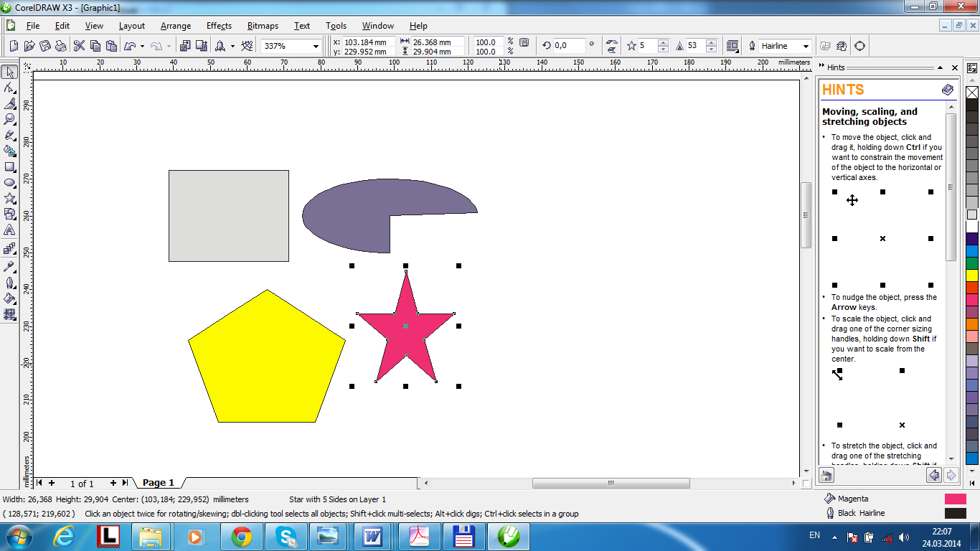Select the Freehand drawing tool
980x551 pixels.
pyautogui.click(x=9, y=135)
